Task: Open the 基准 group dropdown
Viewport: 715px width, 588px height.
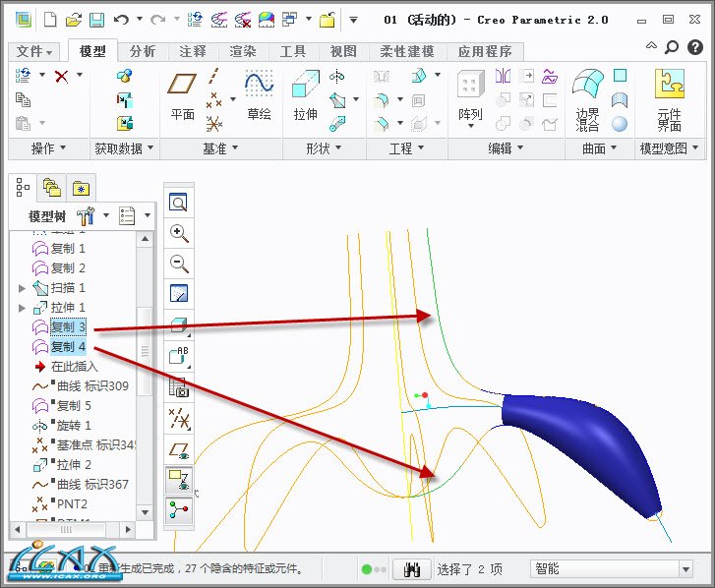Action: [x=220, y=147]
